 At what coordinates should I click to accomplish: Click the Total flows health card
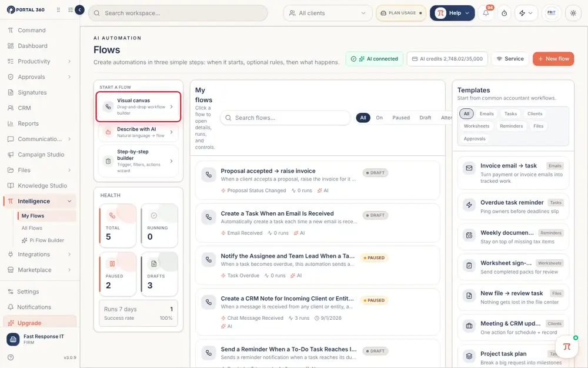pos(118,226)
